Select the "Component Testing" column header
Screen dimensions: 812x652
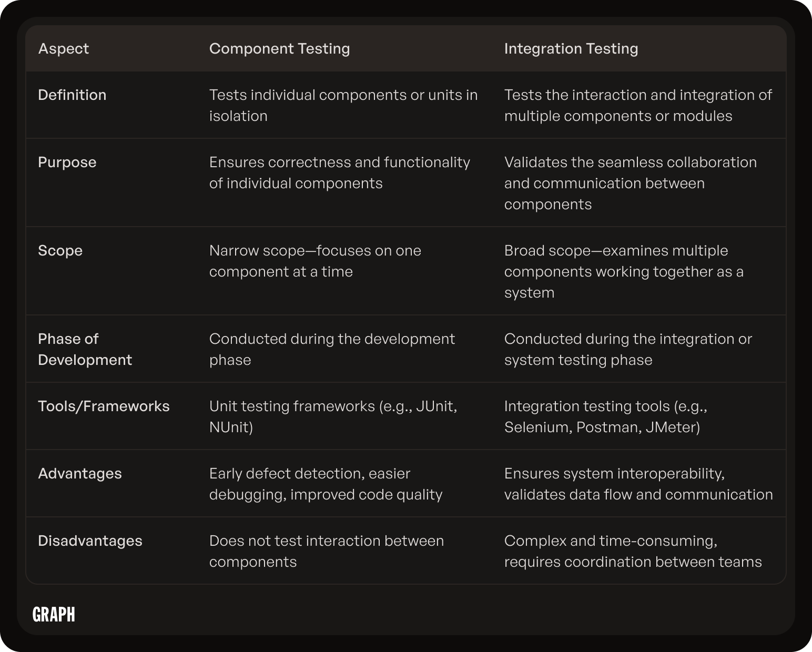[279, 48]
